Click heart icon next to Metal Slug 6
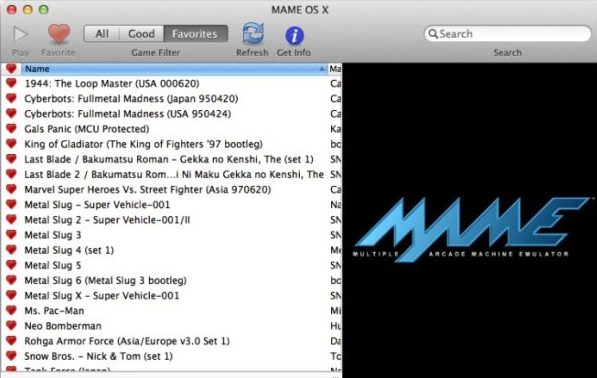 [x=11, y=280]
